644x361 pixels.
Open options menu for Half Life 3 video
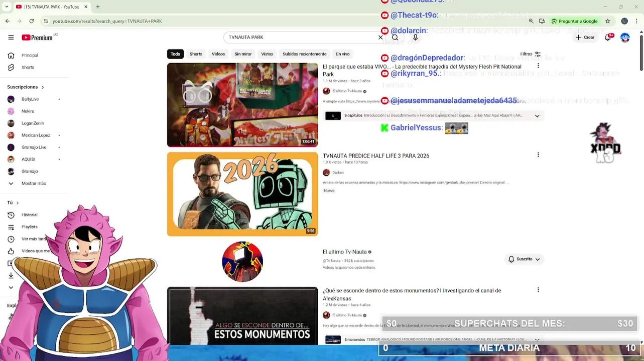click(x=538, y=155)
